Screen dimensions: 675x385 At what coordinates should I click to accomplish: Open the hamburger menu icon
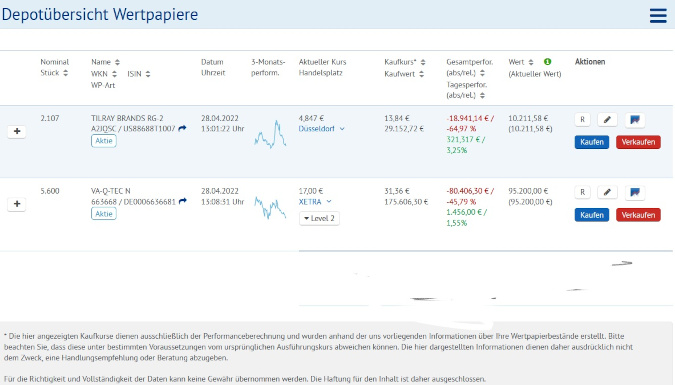[658, 16]
